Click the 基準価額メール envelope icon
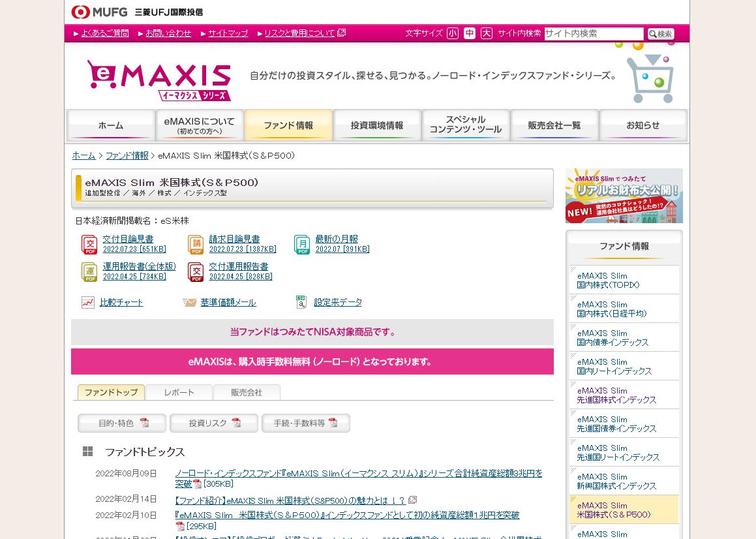The image size is (756, 539). (189, 303)
